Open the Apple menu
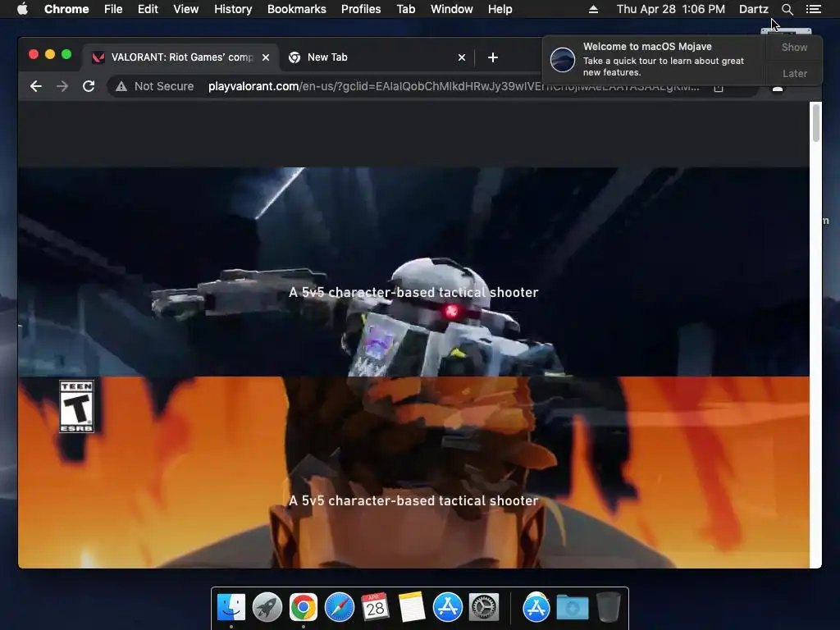 click(x=22, y=9)
